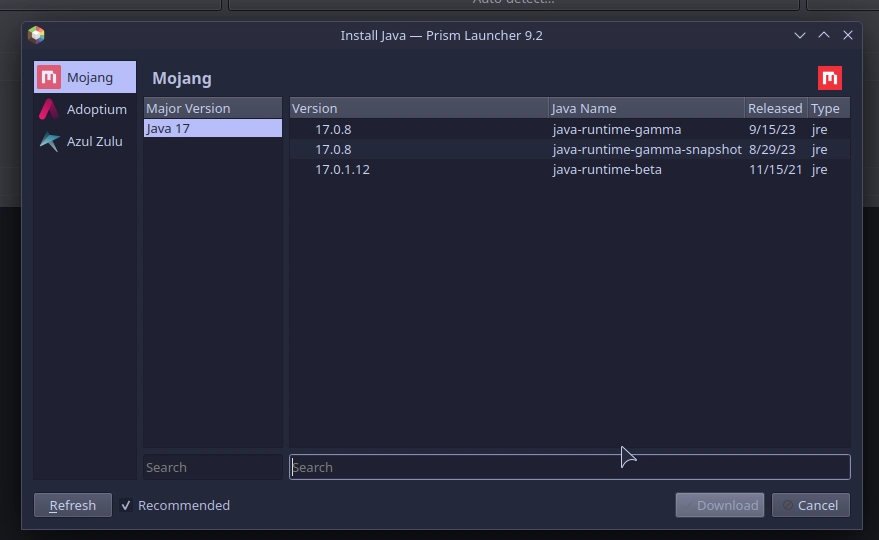Image resolution: width=879 pixels, height=540 pixels.
Task: Select the Mojang provider in sidebar
Action: pyautogui.click(x=85, y=77)
